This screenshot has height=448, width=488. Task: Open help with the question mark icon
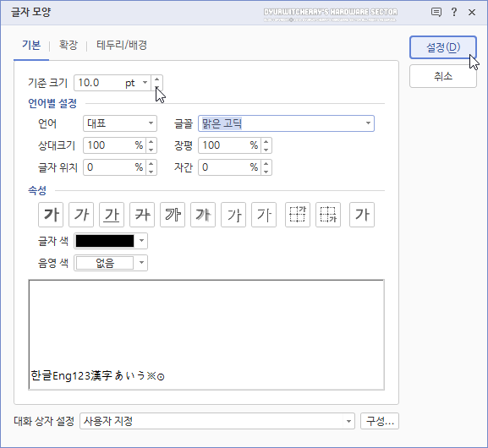(x=454, y=12)
